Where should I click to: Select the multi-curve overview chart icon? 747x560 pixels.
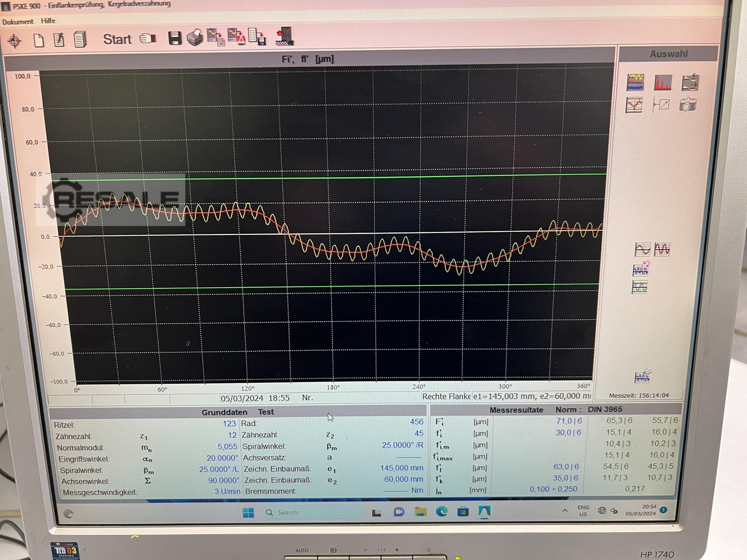tap(635, 82)
